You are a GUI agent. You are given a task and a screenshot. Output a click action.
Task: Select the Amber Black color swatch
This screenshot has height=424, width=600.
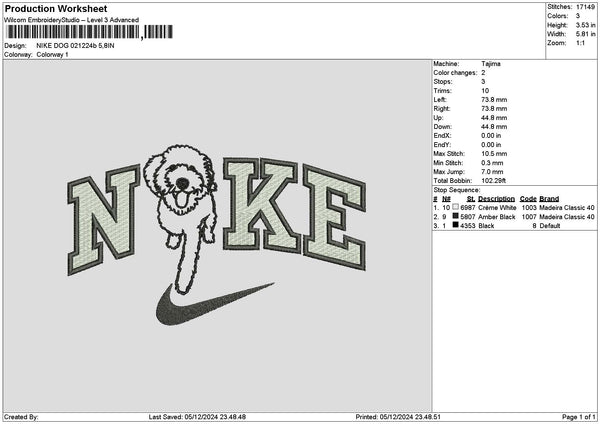(455, 216)
